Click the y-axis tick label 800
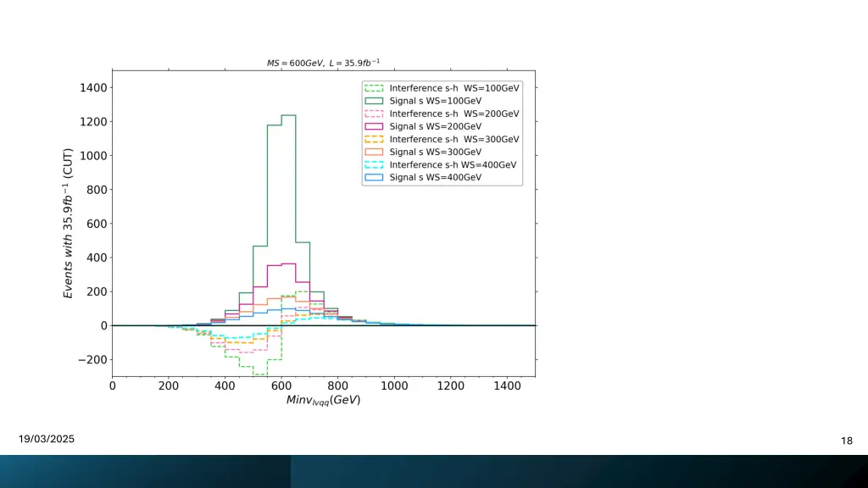The image size is (868, 488). 97,190
